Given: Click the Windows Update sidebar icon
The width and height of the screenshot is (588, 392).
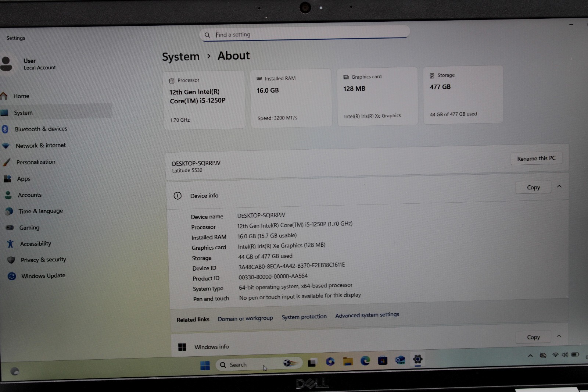Looking at the screenshot, I should 12,276.
